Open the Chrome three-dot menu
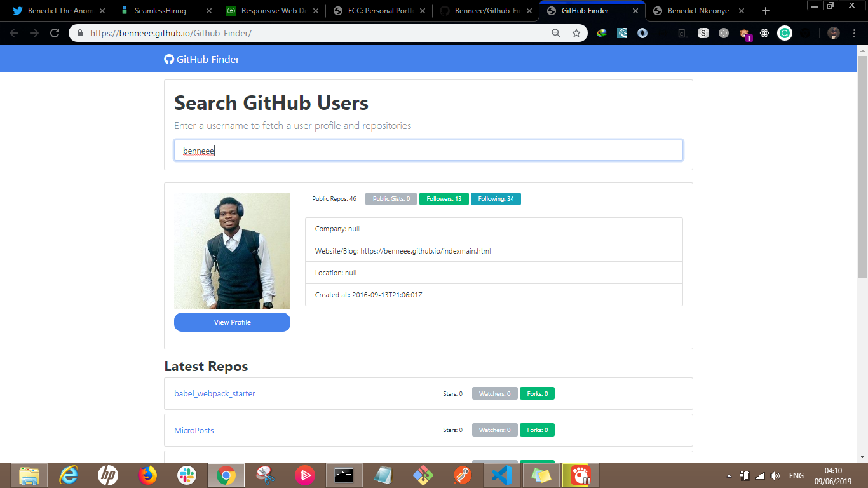Image resolution: width=868 pixels, height=488 pixels. tap(854, 33)
